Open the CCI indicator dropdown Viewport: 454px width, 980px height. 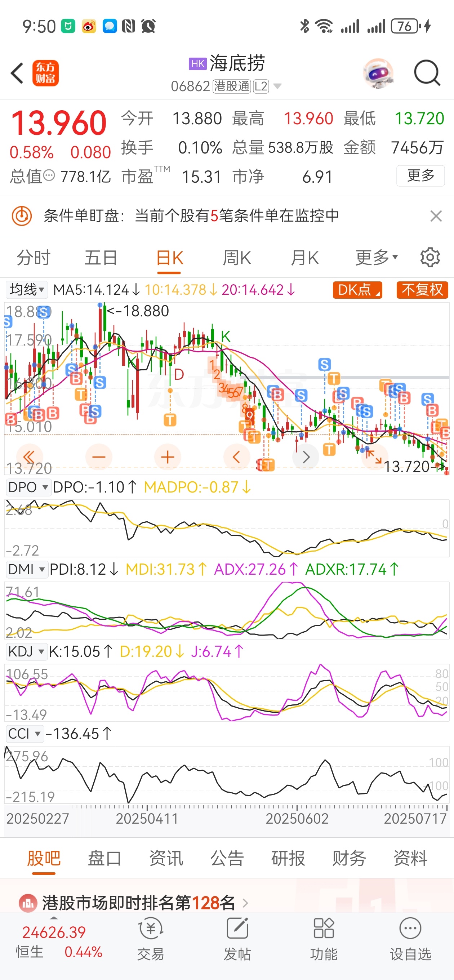coord(25,734)
